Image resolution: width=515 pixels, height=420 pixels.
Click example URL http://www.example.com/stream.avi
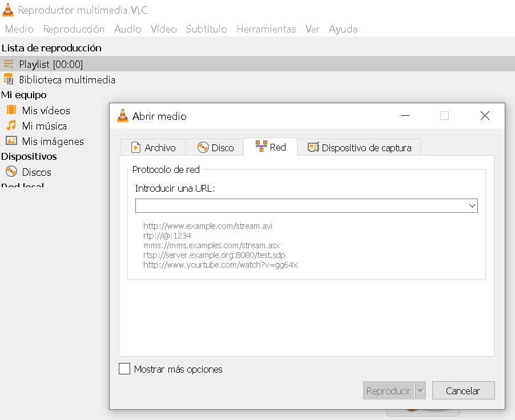pyautogui.click(x=208, y=226)
